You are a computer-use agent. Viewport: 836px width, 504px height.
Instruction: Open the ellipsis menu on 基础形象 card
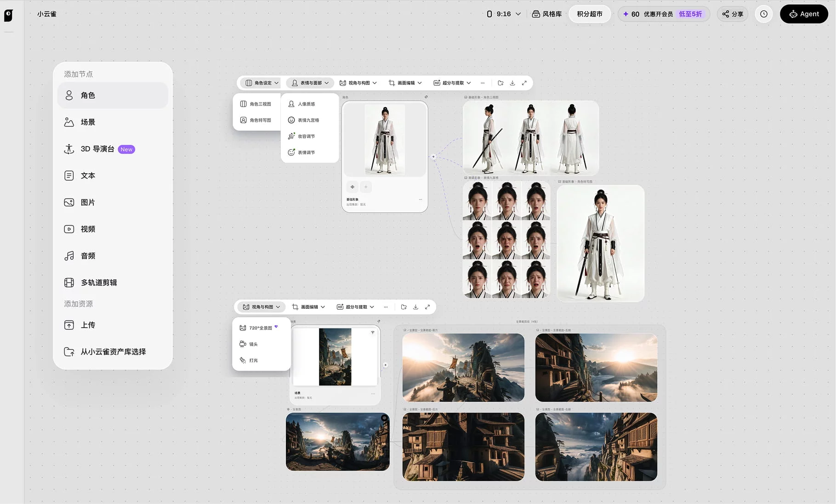point(421,199)
